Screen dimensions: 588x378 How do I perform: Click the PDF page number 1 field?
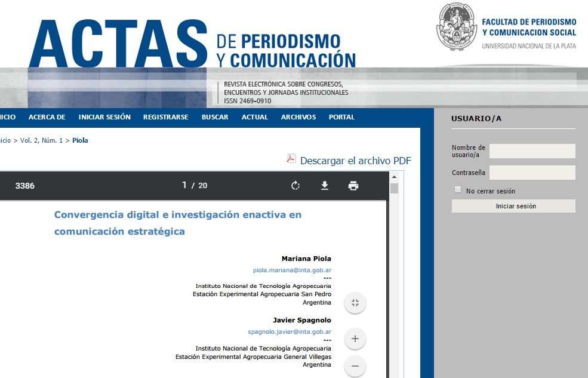(184, 185)
